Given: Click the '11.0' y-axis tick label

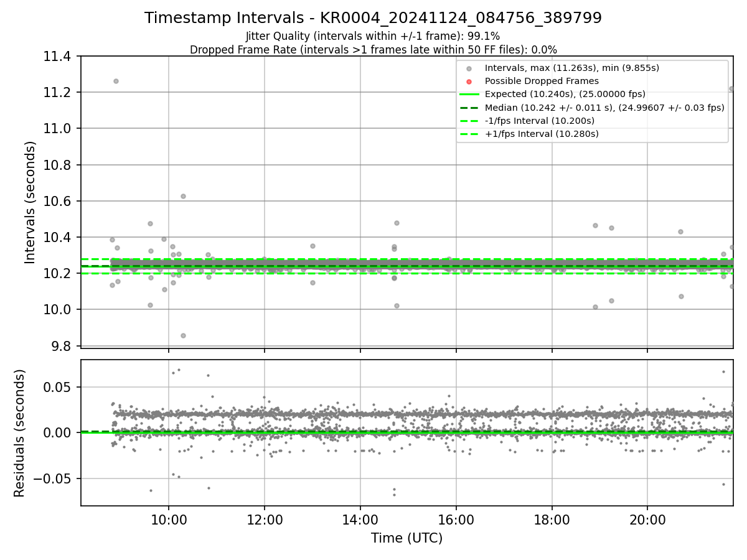Looking at the screenshot, I should 59,129.
